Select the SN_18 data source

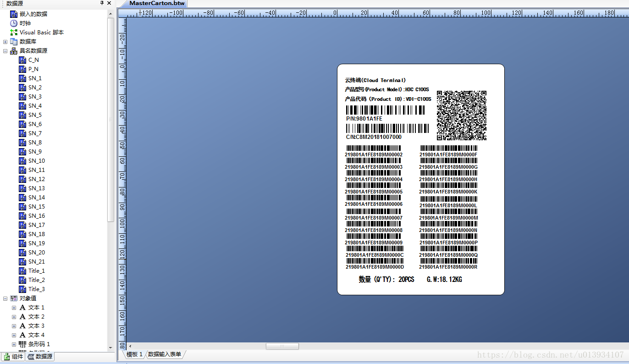(37, 234)
